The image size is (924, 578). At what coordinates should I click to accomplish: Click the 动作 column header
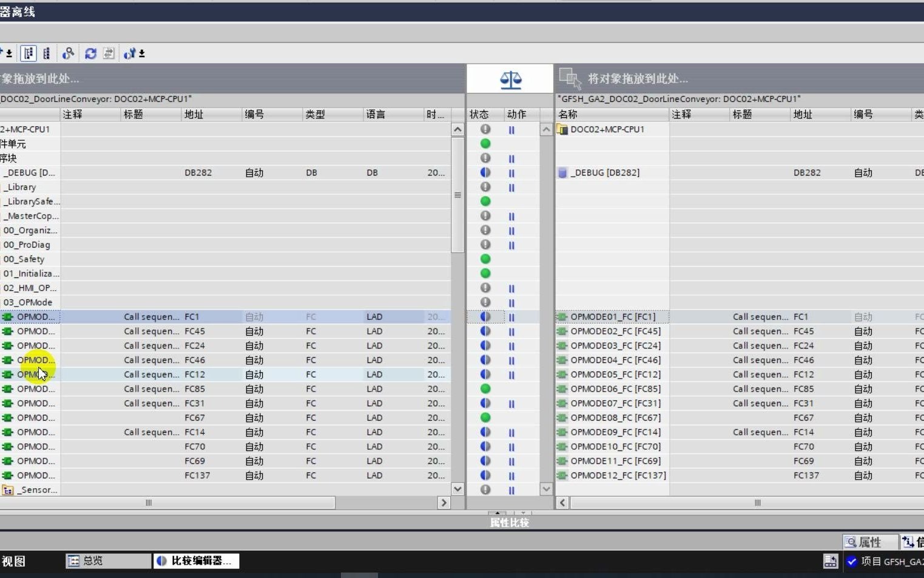tap(522, 114)
